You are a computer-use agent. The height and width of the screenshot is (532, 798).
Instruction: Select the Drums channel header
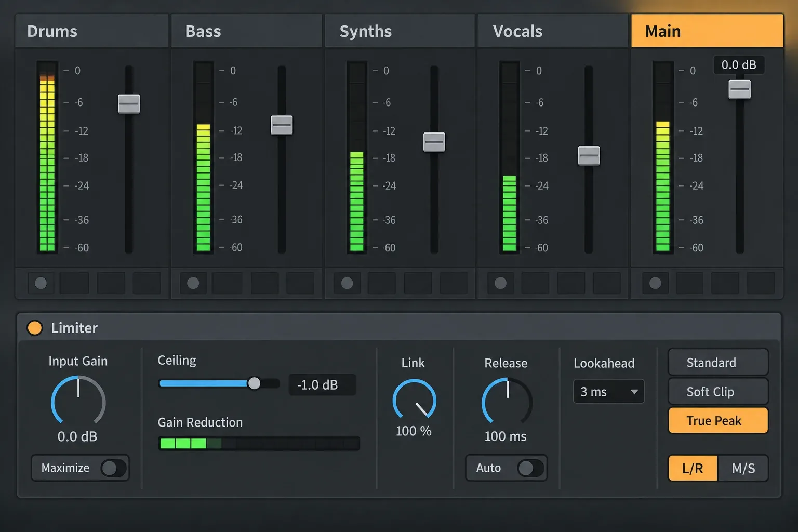click(92, 31)
